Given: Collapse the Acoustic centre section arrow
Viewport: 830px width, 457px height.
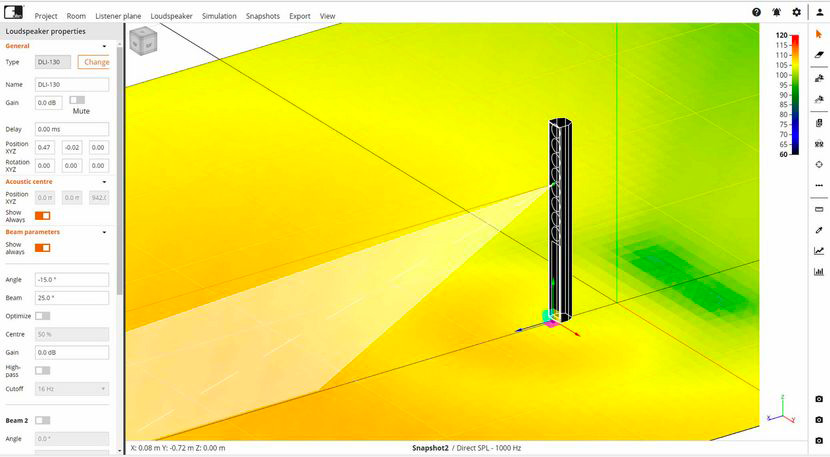Looking at the screenshot, I should pyautogui.click(x=104, y=182).
